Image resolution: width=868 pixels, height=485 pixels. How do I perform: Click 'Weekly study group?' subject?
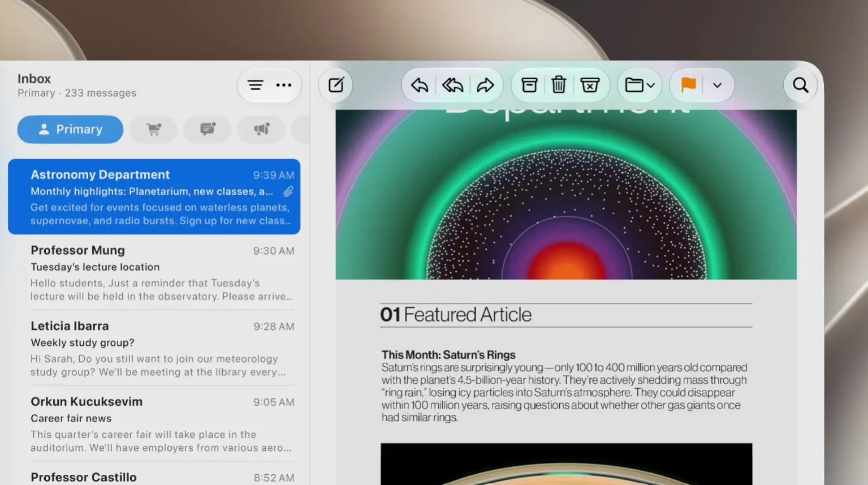point(83,342)
